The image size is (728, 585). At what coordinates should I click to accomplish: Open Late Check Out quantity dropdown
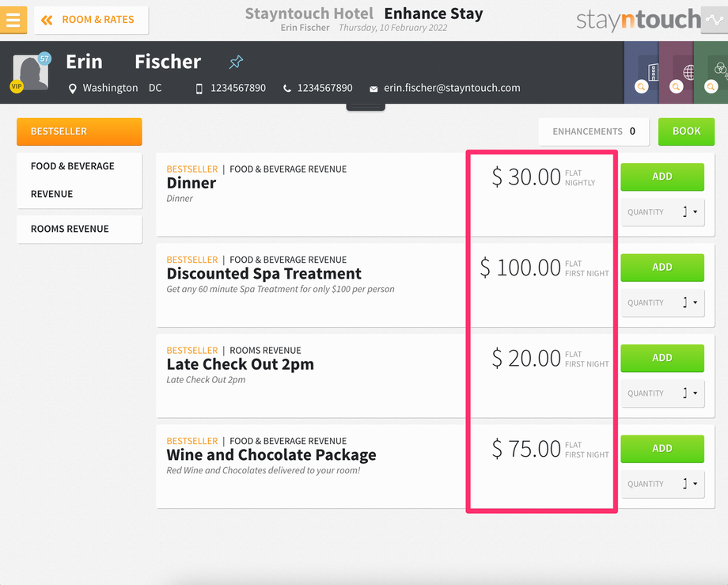pyautogui.click(x=663, y=393)
